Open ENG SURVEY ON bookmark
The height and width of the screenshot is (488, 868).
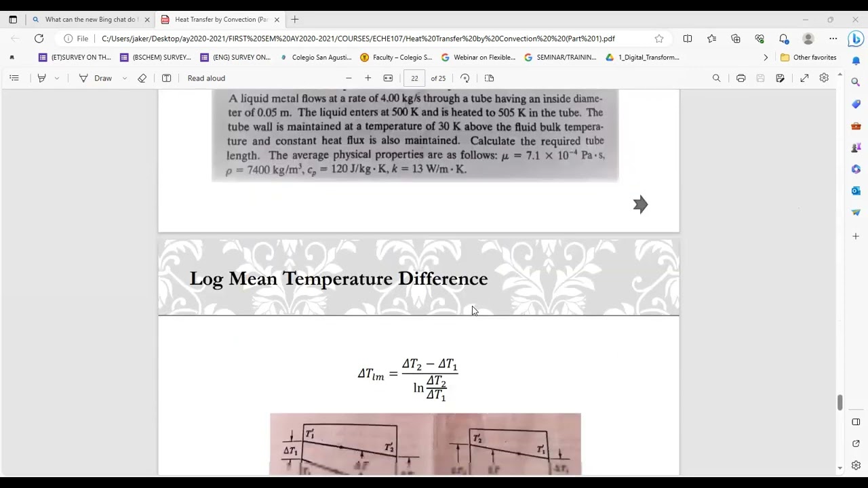[x=235, y=58]
